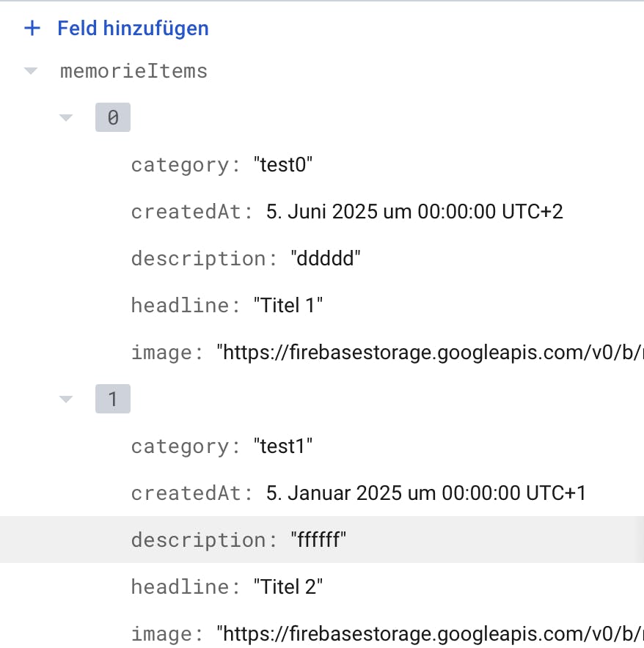Click the createdAt key in item 0
Image resolution: width=644 pixels, height=648 pixels.
(x=192, y=212)
